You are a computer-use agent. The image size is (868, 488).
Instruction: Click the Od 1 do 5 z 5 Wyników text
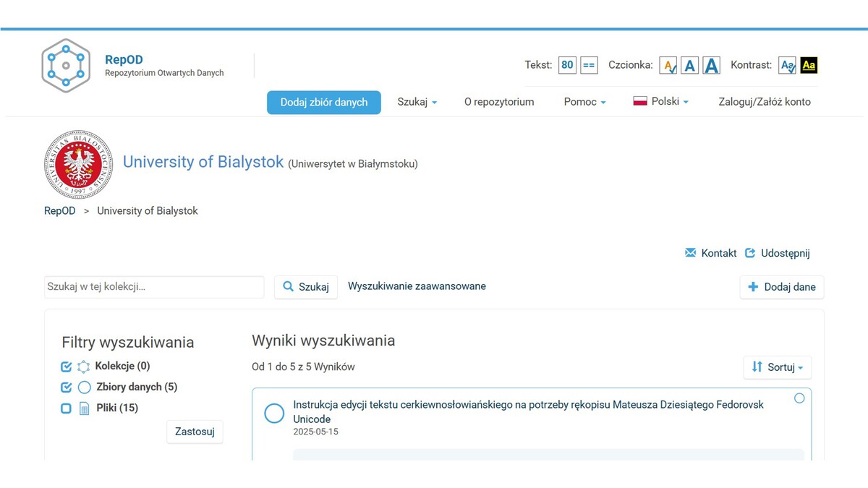pos(303,367)
